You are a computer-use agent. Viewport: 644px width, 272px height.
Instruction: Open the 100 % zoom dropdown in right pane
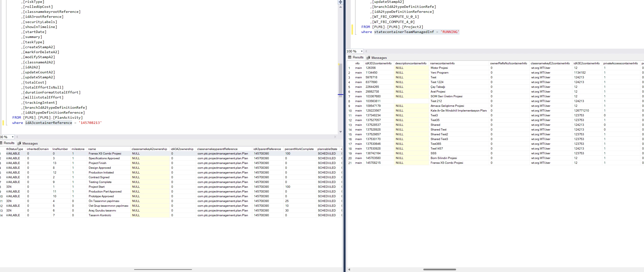point(361,51)
